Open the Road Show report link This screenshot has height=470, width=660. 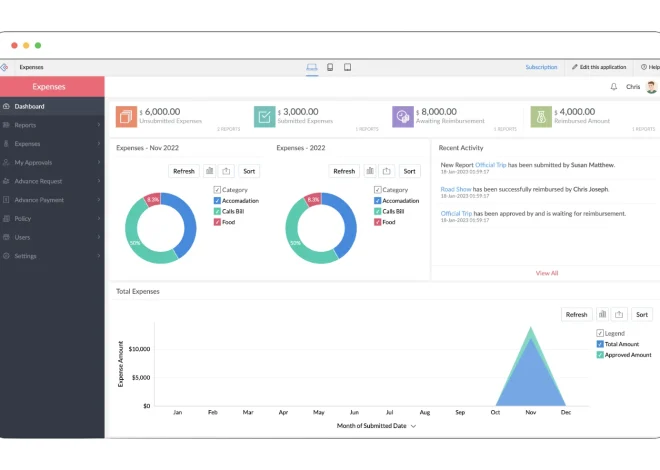tap(456, 189)
